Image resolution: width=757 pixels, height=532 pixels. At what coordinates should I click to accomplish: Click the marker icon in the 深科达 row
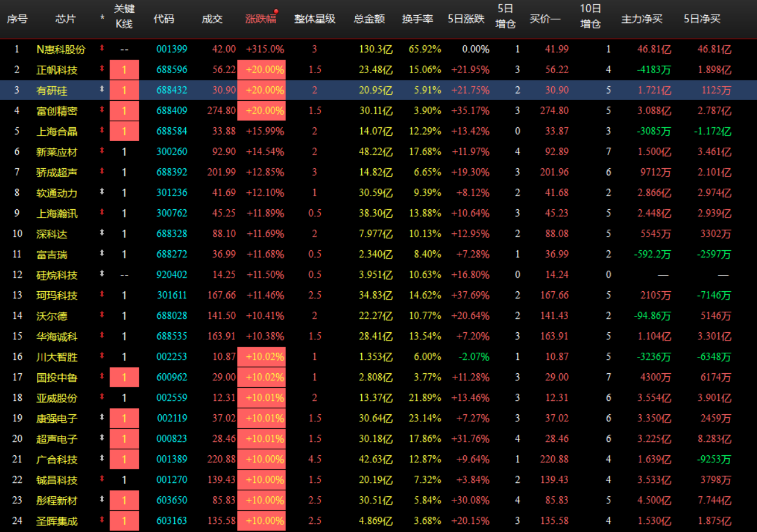pyautogui.click(x=102, y=233)
